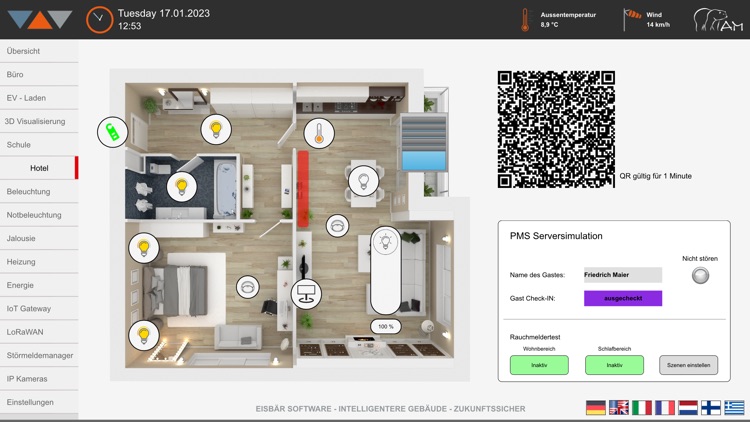This screenshot has width=750, height=422.
Task: Toggle the Nicht stören indicator
Action: 700,276
